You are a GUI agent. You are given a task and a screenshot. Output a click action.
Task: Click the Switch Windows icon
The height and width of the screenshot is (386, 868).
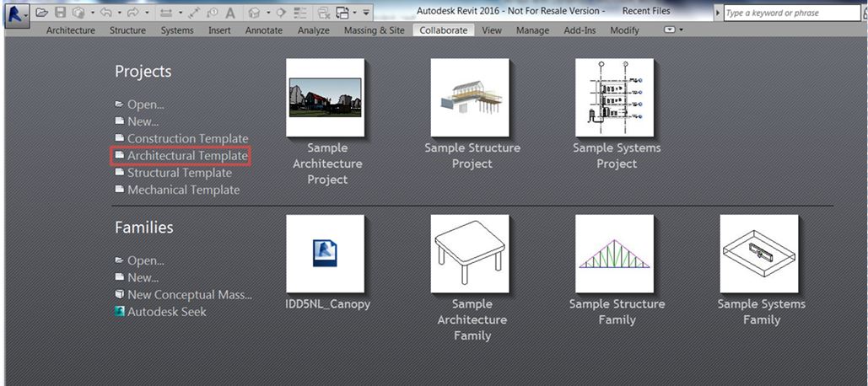[x=342, y=13]
